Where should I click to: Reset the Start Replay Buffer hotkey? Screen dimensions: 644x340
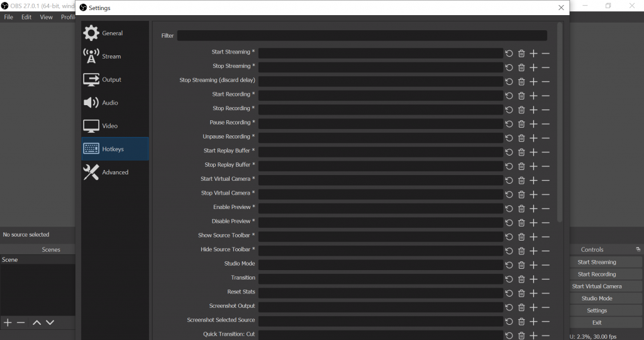point(509,152)
